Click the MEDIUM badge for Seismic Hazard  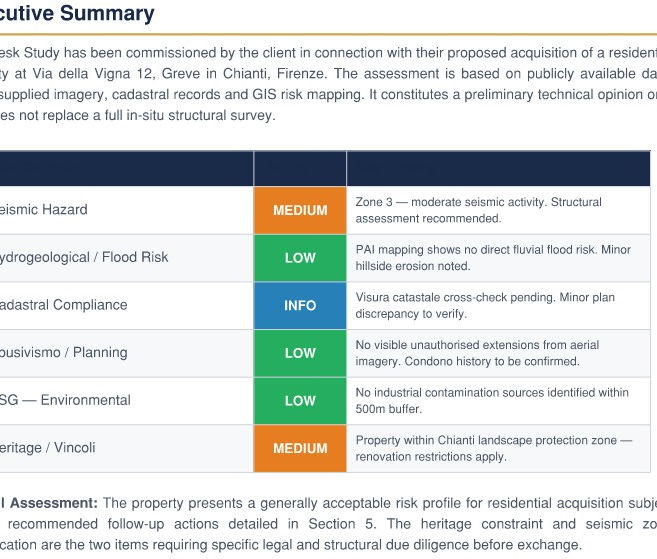point(300,210)
